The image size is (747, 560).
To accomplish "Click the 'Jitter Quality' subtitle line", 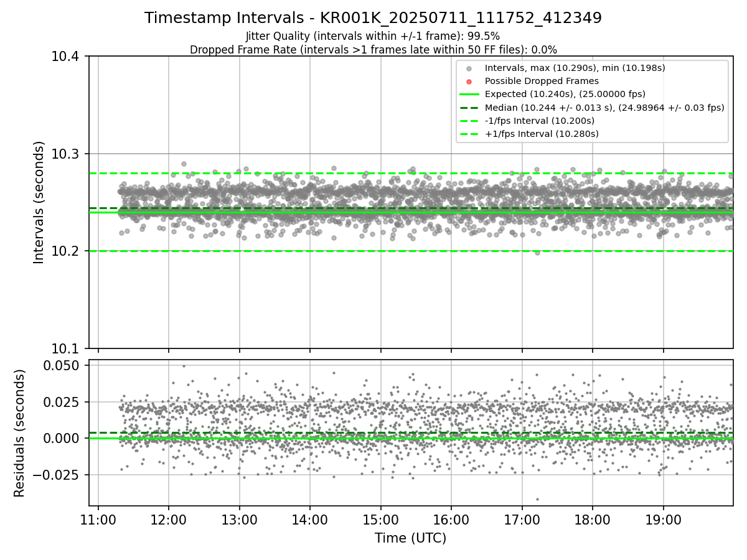I will pyautogui.click(x=373, y=36).
